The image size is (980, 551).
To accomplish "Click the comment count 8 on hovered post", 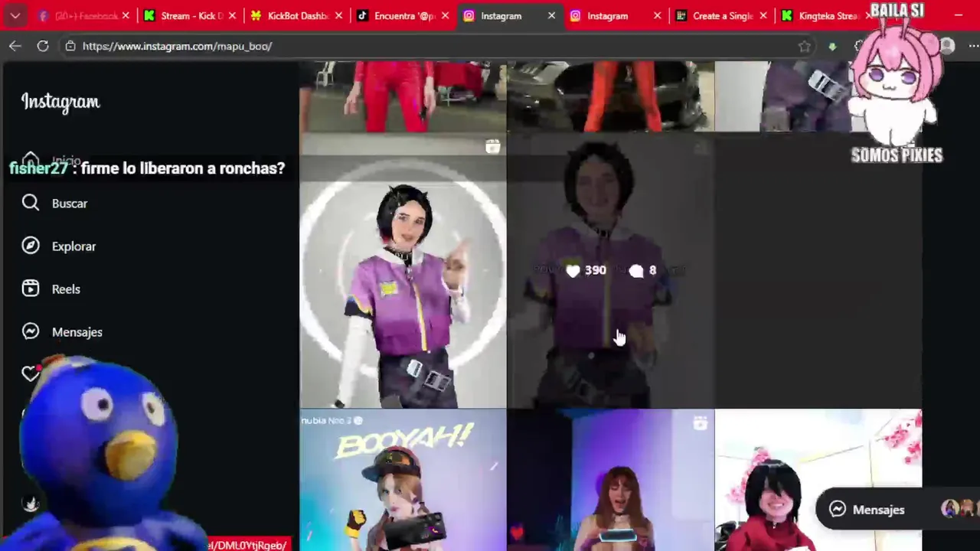I will tap(643, 270).
